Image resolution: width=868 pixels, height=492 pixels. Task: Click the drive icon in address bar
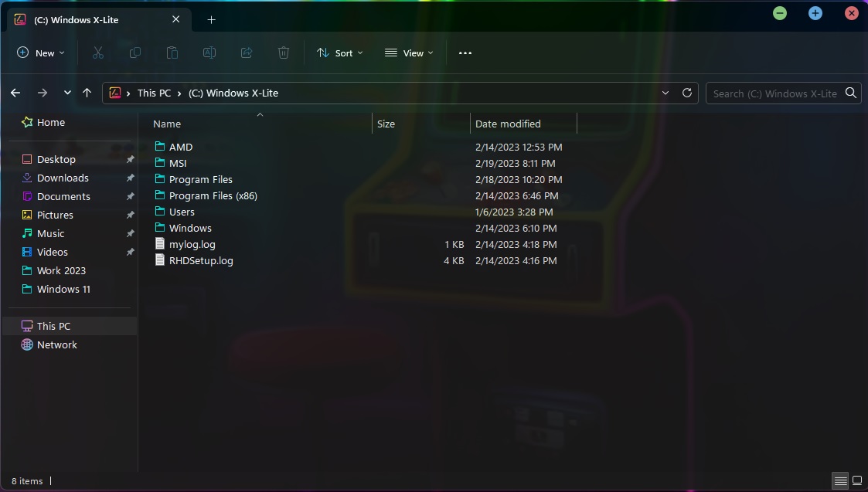[115, 93]
